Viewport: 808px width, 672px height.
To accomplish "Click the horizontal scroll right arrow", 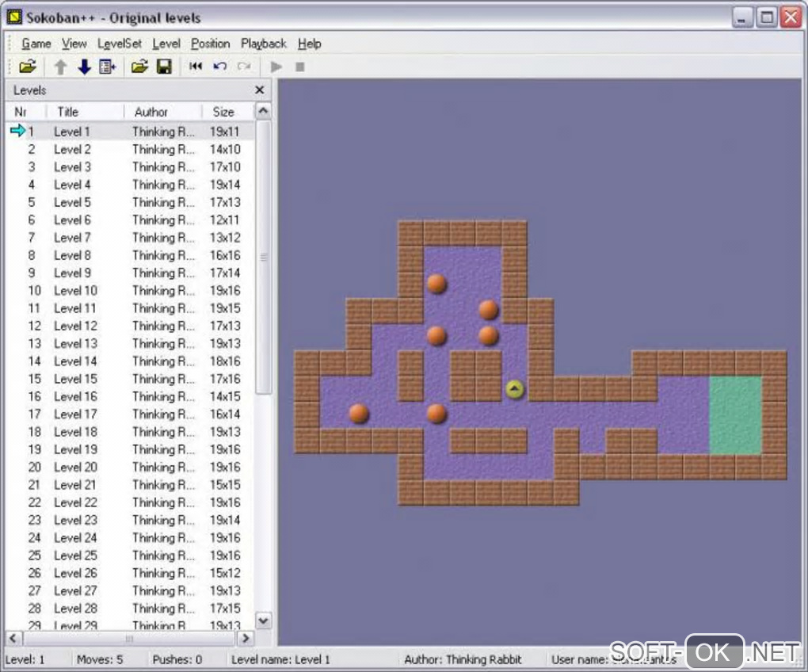I will click(x=246, y=638).
